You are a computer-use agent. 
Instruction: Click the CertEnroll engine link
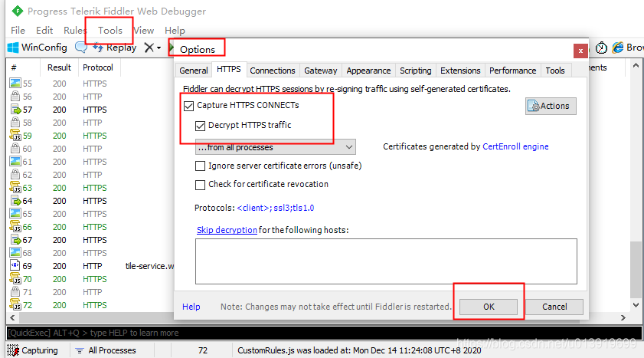pos(515,146)
